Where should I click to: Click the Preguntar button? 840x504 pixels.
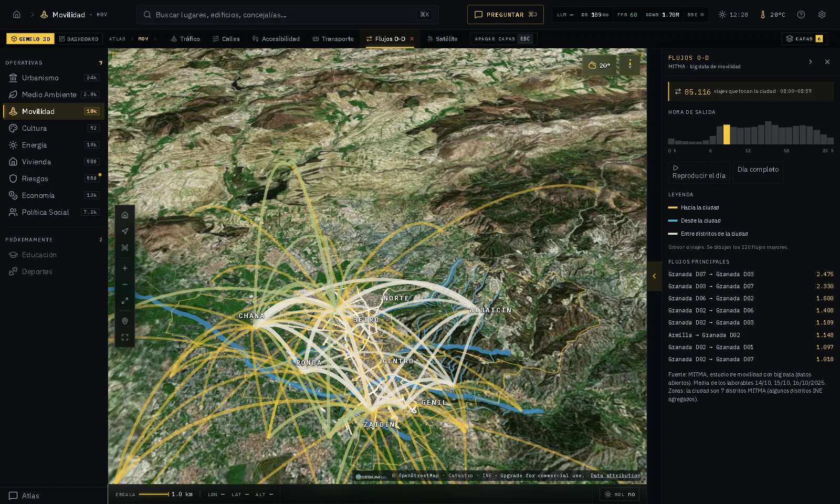click(506, 15)
